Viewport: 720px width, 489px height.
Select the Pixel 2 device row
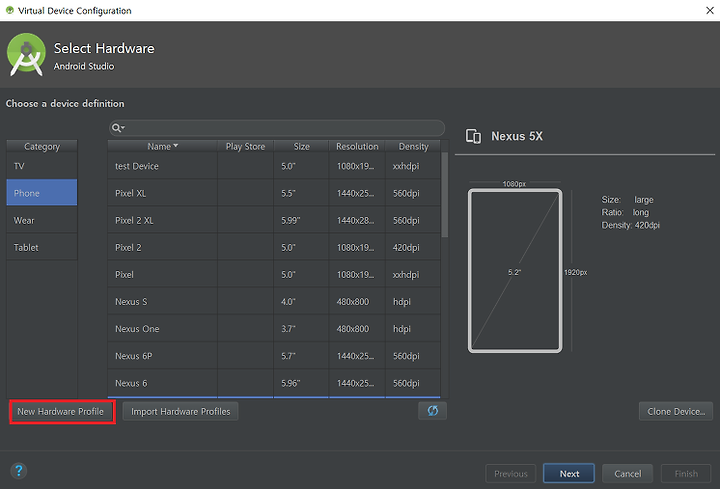274,247
